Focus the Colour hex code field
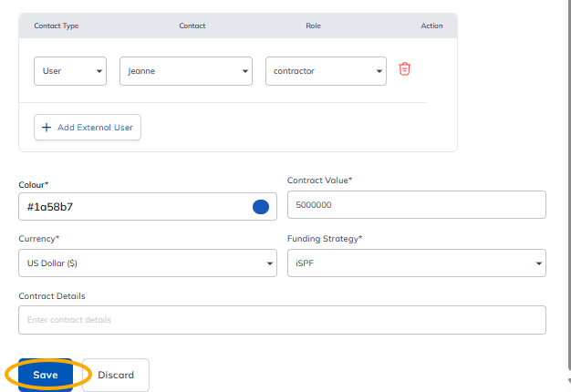 point(132,207)
